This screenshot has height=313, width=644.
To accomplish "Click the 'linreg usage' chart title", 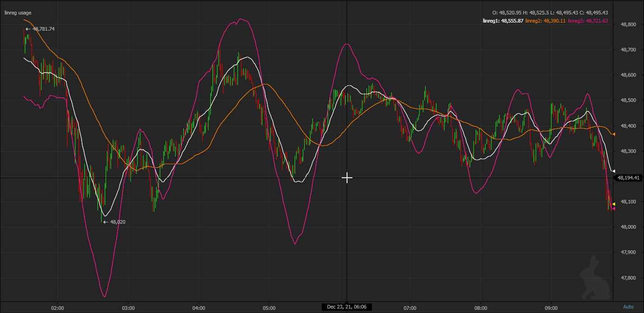I will [x=18, y=13].
